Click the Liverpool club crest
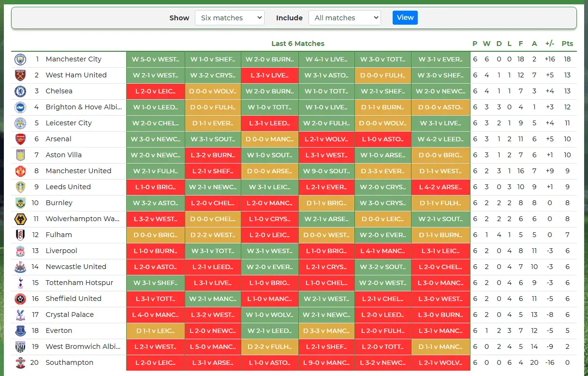 tap(20, 251)
